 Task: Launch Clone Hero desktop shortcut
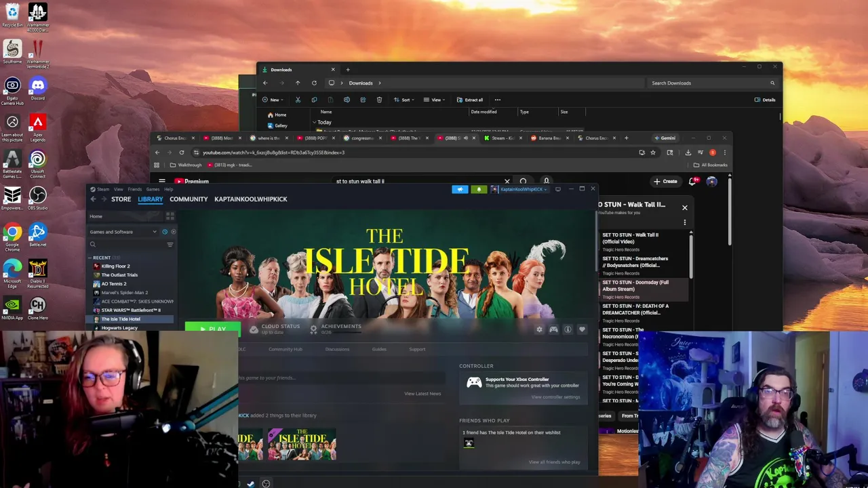pos(37,308)
